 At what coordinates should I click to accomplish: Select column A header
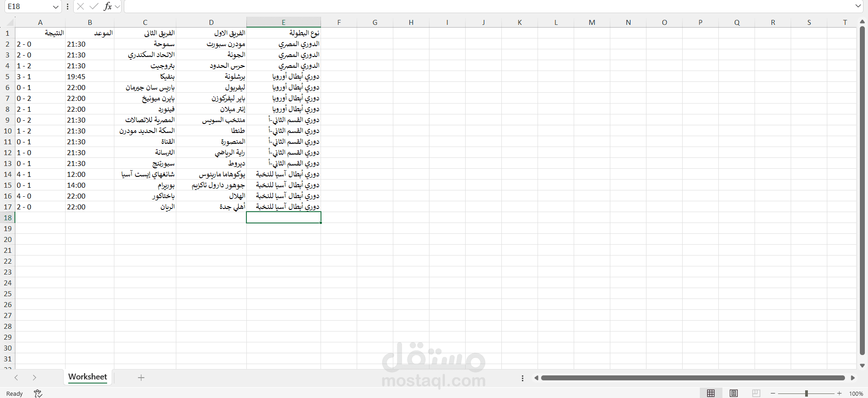pos(40,22)
